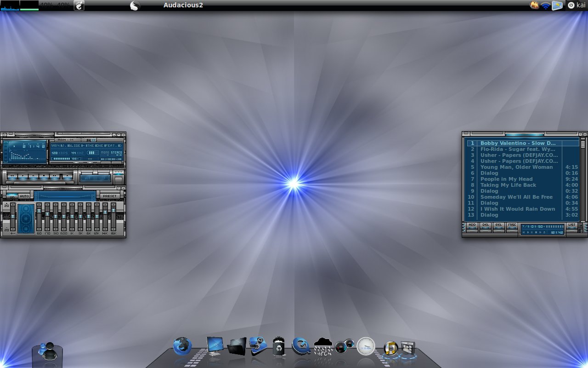588x368 pixels.
Task: Launch QuickTime-style Q icon in dock
Action: (x=301, y=346)
